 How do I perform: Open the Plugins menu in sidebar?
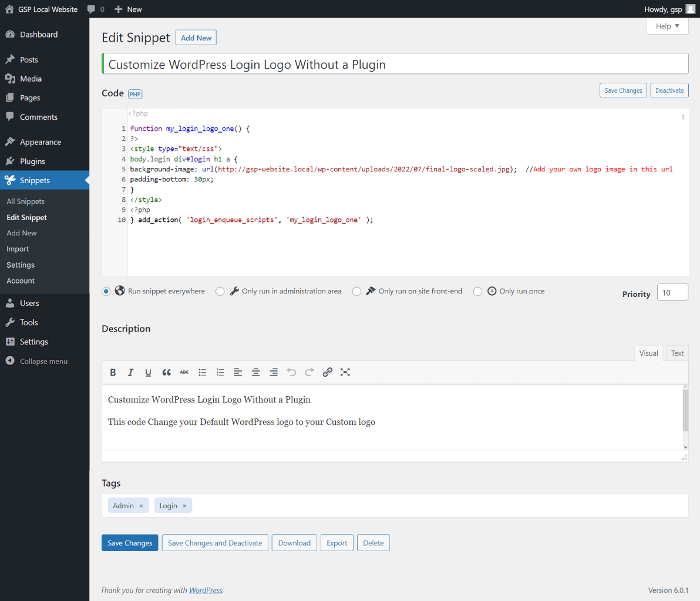pos(32,161)
